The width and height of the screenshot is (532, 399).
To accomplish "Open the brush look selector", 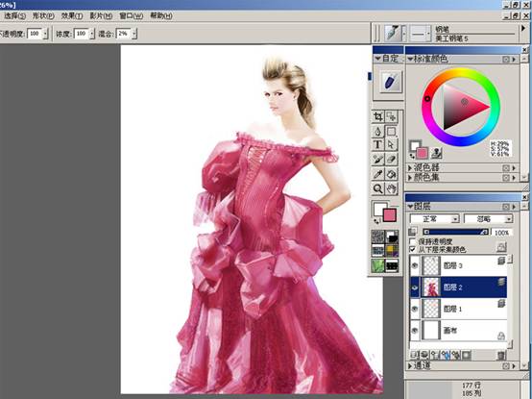I will click(x=392, y=265).
